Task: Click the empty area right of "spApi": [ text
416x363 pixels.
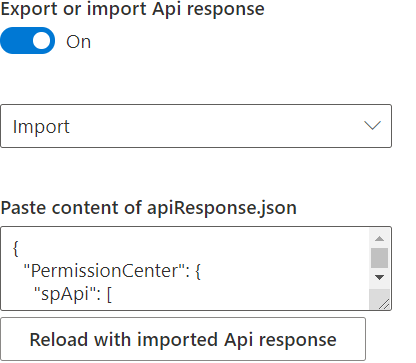Action: click(x=240, y=294)
